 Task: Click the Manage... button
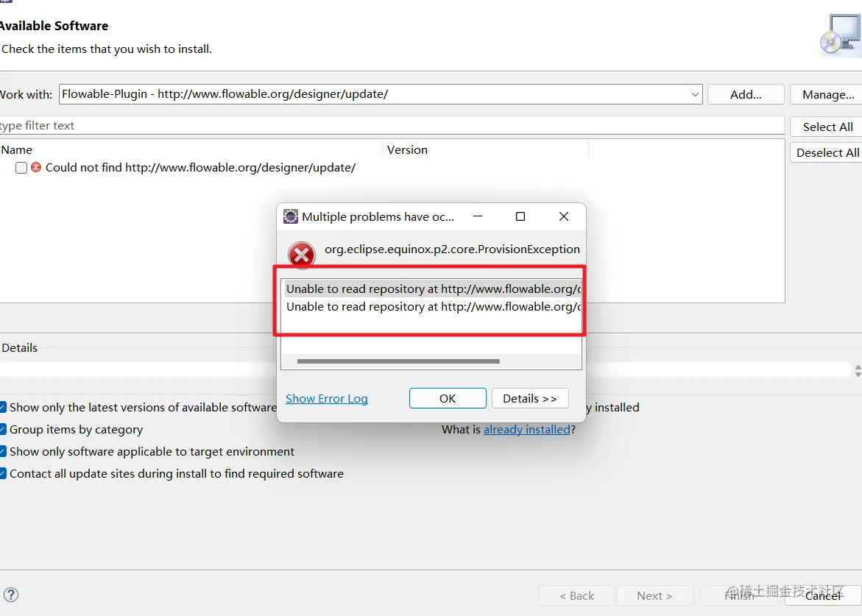pos(827,94)
